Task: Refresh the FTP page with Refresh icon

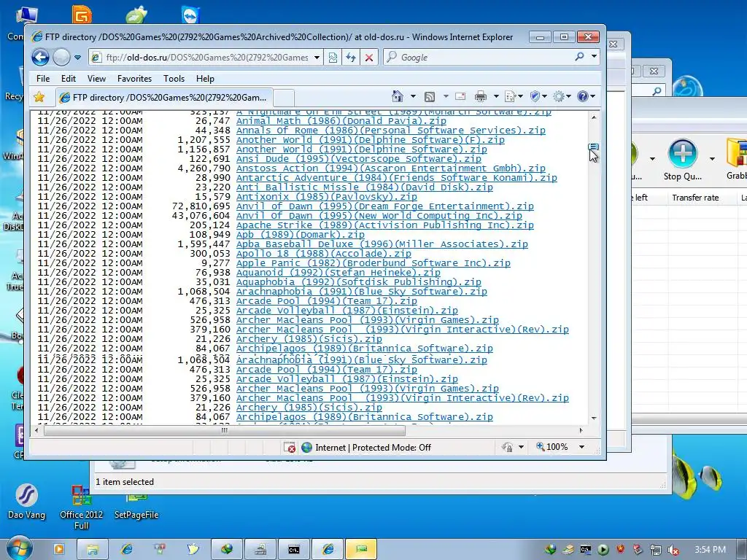Action: click(x=351, y=58)
